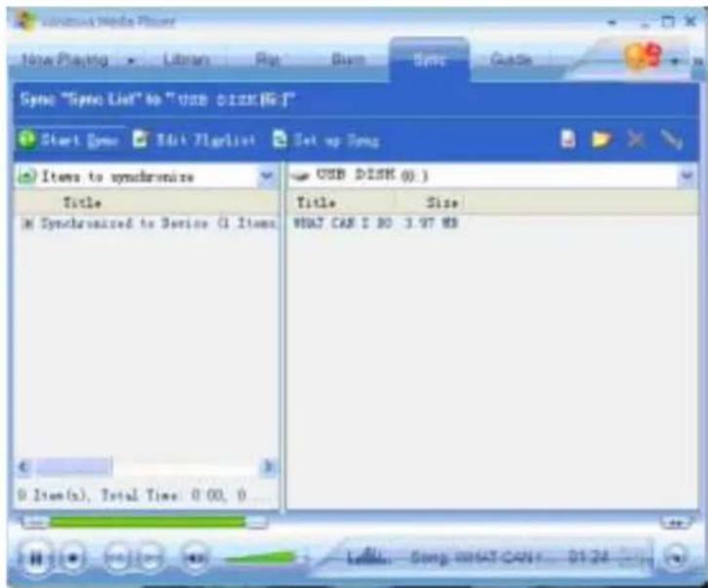Screen dimensions: 708x588
Task: Click the green seek bar
Action: pyautogui.click(x=145, y=523)
